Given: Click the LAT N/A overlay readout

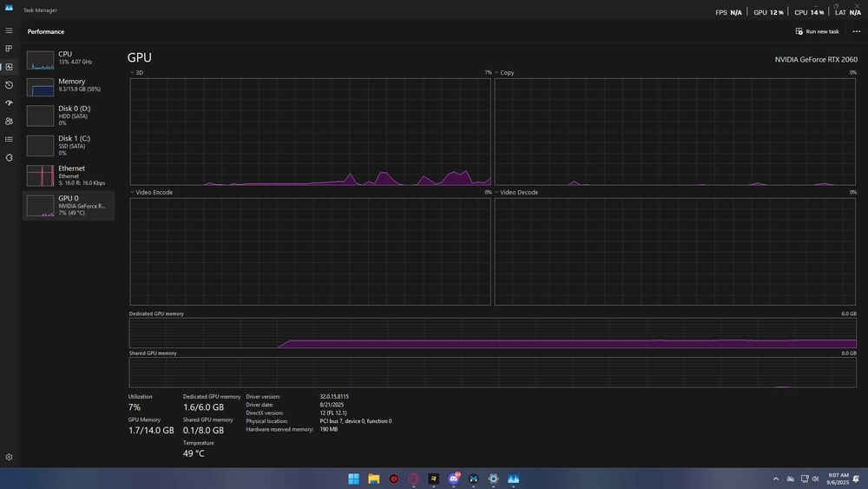Looking at the screenshot, I should (848, 12).
